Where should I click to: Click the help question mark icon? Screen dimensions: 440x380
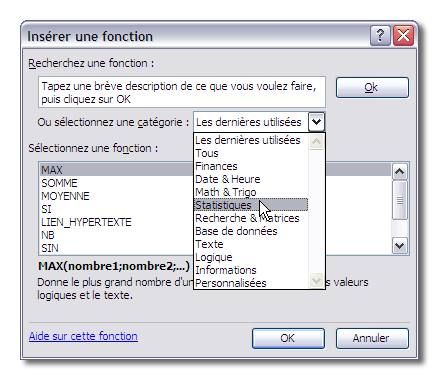(380, 35)
